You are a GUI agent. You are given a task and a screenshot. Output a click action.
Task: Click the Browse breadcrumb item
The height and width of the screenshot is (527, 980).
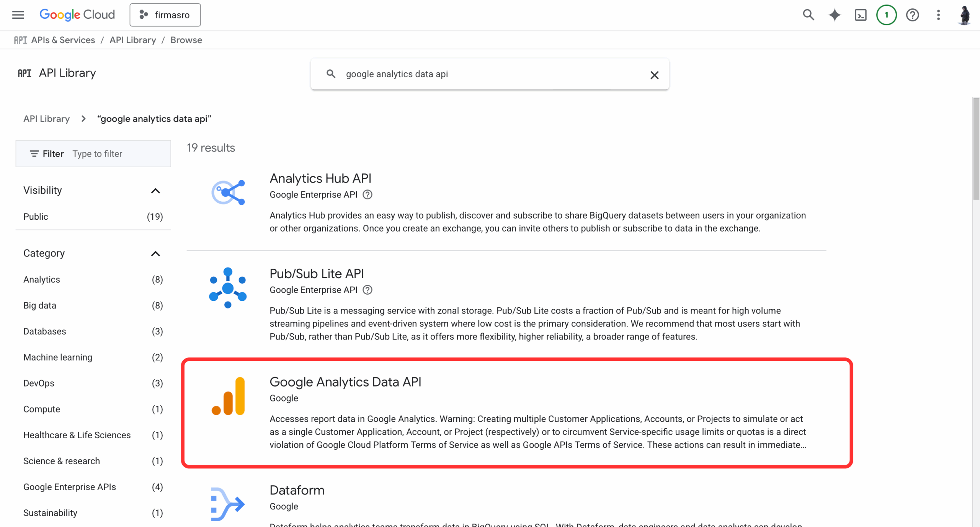pyautogui.click(x=186, y=40)
